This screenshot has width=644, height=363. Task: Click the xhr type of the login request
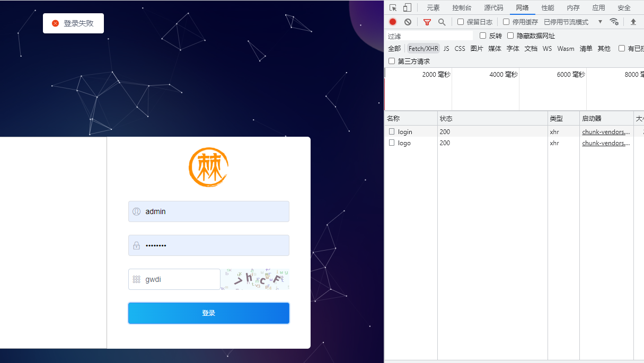[x=554, y=132]
